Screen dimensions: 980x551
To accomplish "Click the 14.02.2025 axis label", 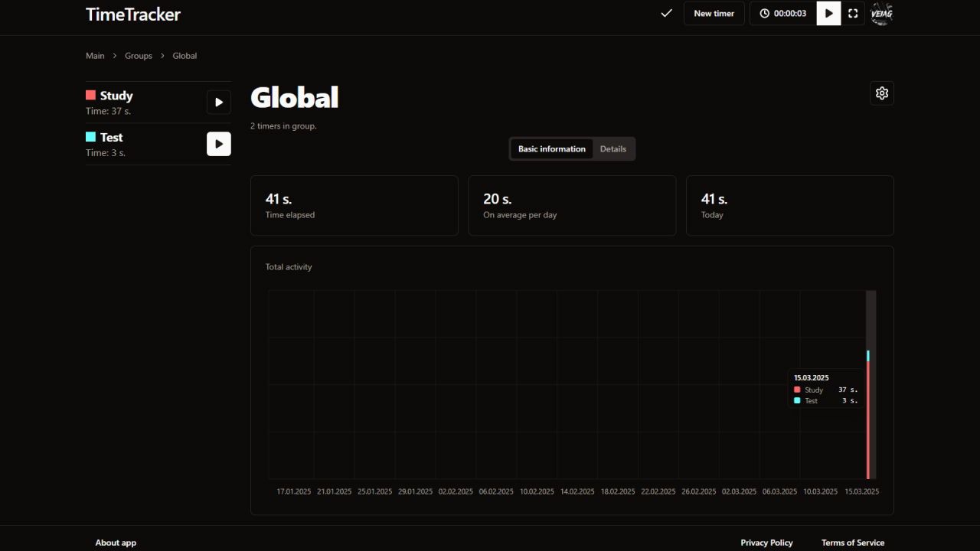I will pos(577,491).
